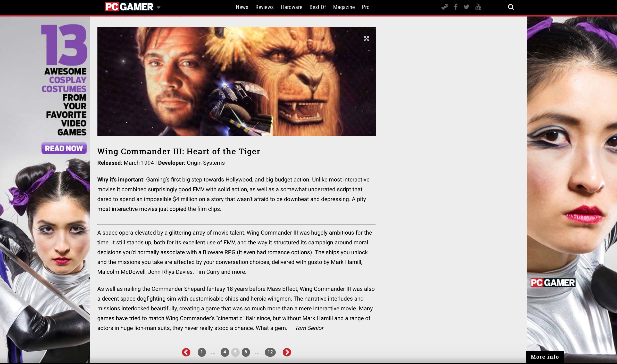Expand the Wing Commander image fullscreen
Image resolution: width=617 pixels, height=364 pixels.
[x=366, y=39]
